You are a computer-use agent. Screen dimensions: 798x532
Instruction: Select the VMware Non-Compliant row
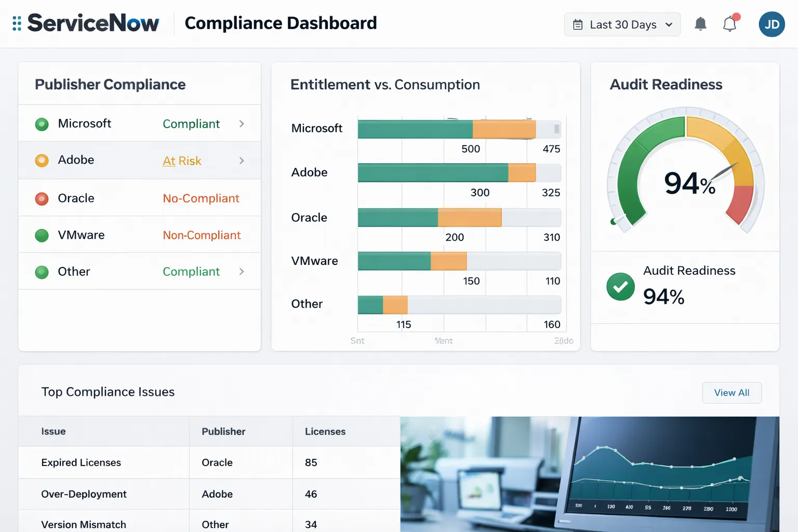click(x=139, y=235)
